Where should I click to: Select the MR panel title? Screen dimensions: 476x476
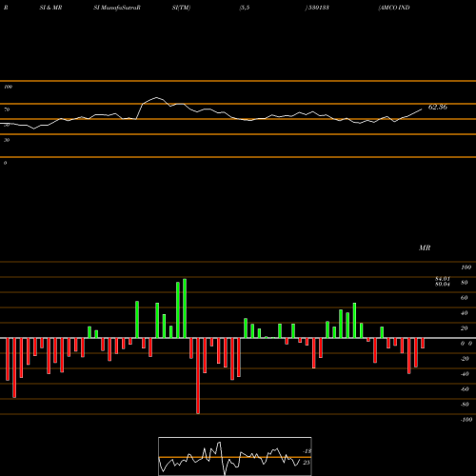tap(425, 248)
